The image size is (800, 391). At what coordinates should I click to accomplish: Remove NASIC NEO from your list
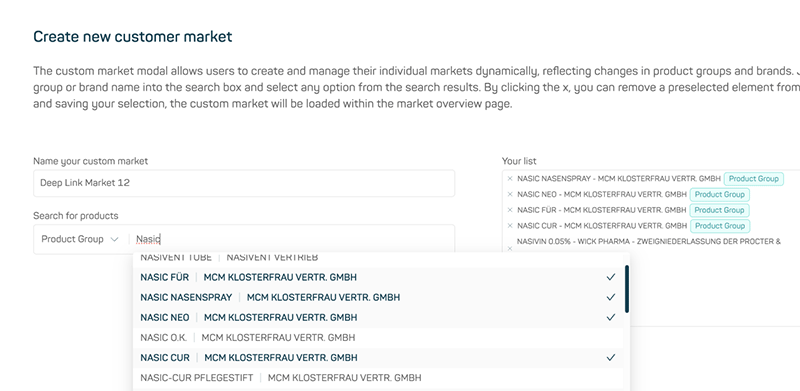click(510, 194)
